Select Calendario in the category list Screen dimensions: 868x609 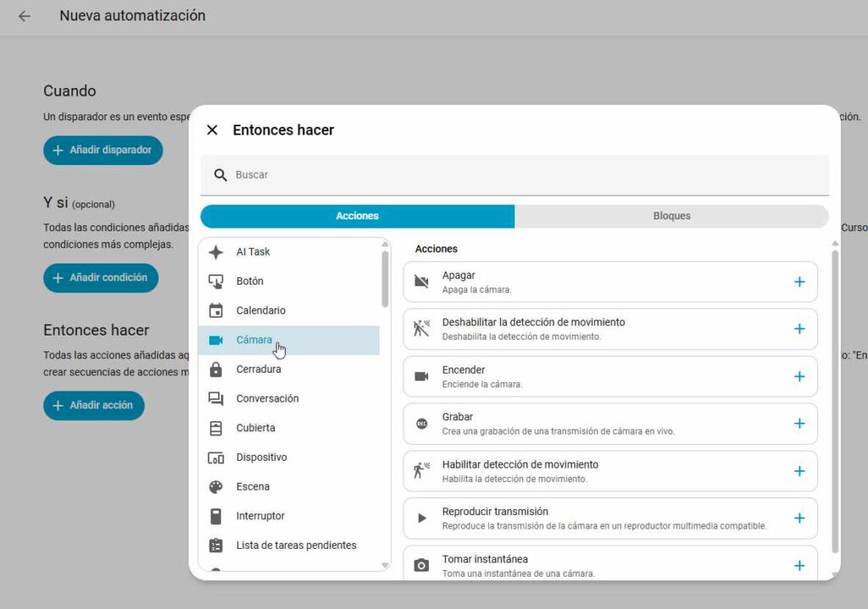[261, 311]
